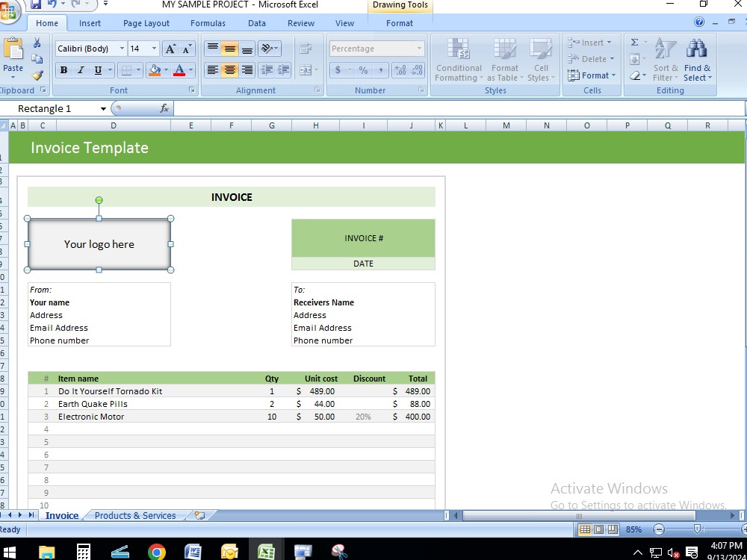Open the Find & Select menu
The image size is (747, 560).
697,60
